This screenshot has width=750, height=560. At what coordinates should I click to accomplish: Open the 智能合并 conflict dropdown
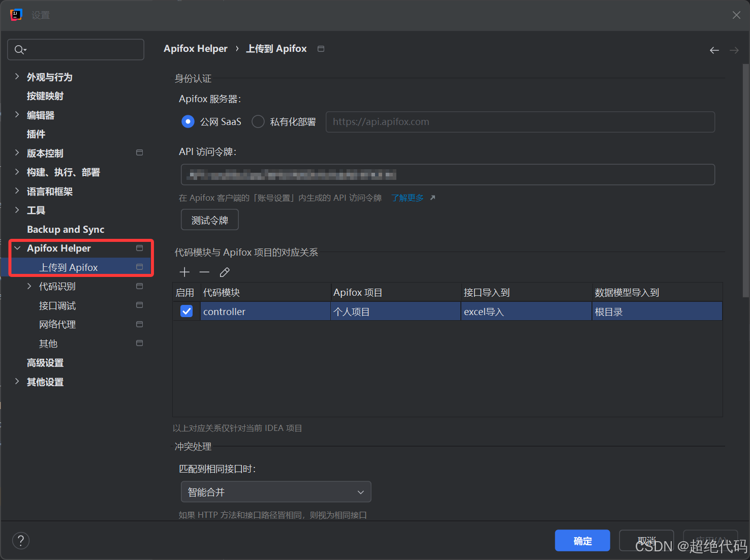pyautogui.click(x=276, y=492)
